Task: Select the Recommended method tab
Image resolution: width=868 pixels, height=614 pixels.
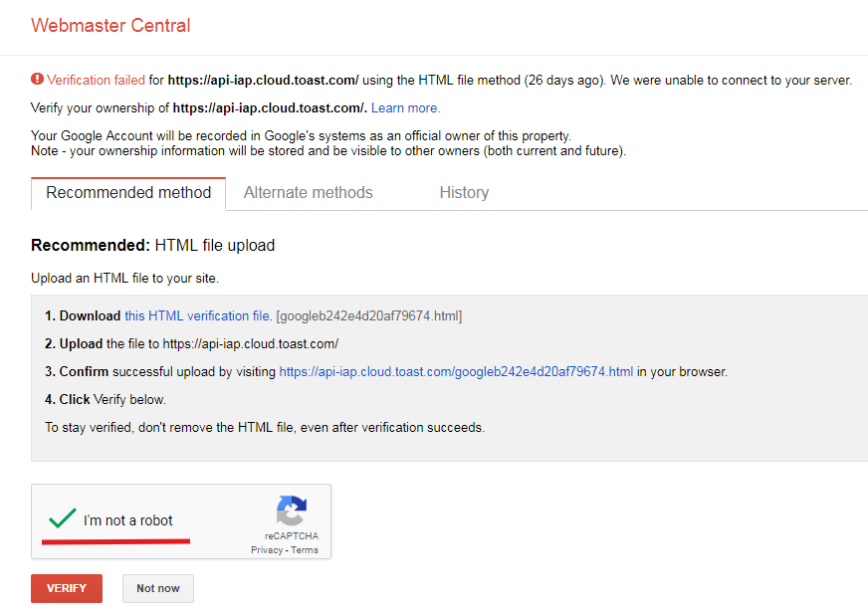Action: (128, 193)
